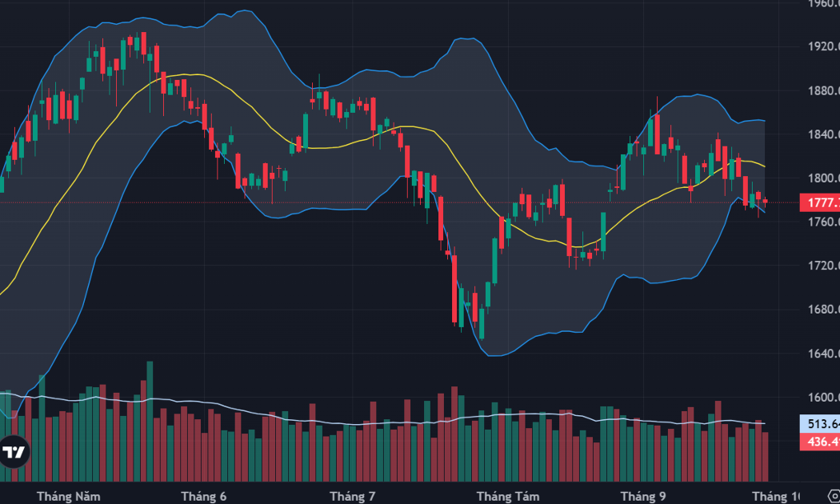840x504 pixels.
Task: Click the lowest green candlestick near 1660
Action: [x=482, y=323]
